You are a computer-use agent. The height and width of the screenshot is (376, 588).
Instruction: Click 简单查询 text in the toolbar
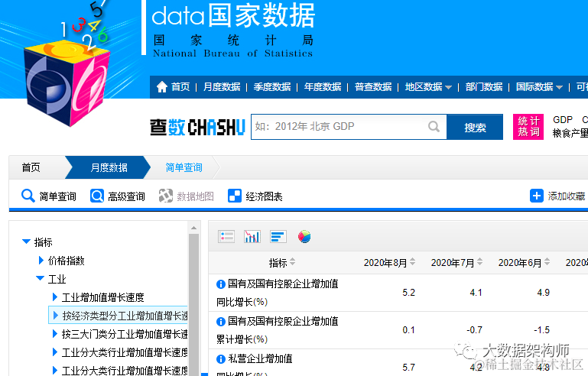(x=58, y=196)
